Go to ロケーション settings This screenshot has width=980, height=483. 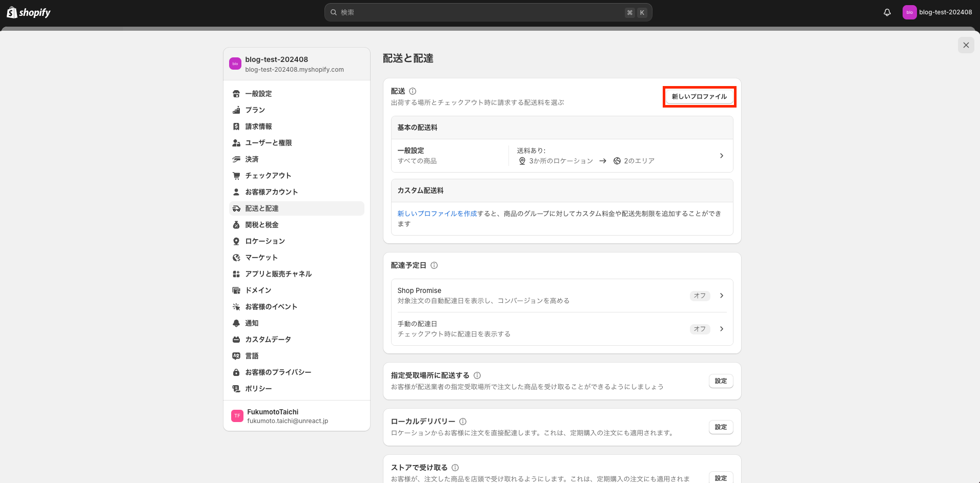pos(296,241)
